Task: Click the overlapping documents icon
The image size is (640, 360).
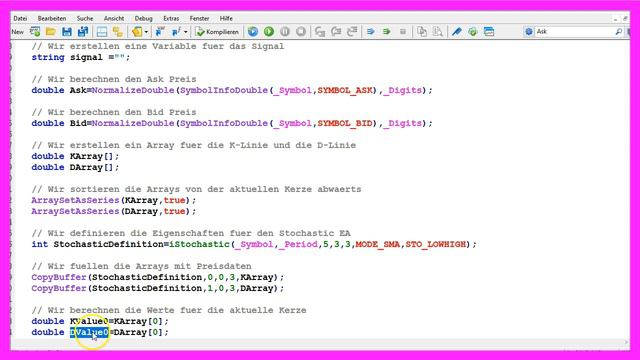Action: click(422, 31)
